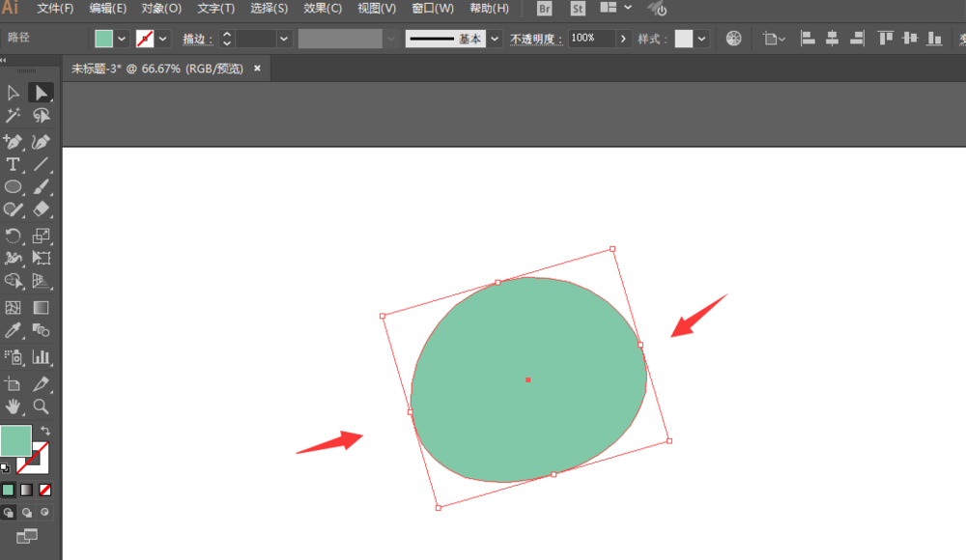Screen dimensions: 966x560
Task: Select the Paintbrush tool
Action: pos(41,186)
